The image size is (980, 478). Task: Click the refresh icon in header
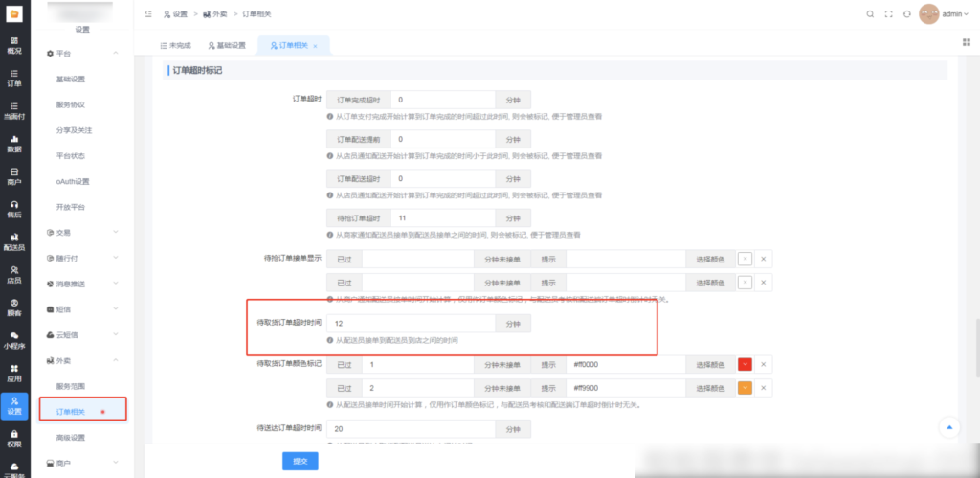pyautogui.click(x=907, y=13)
